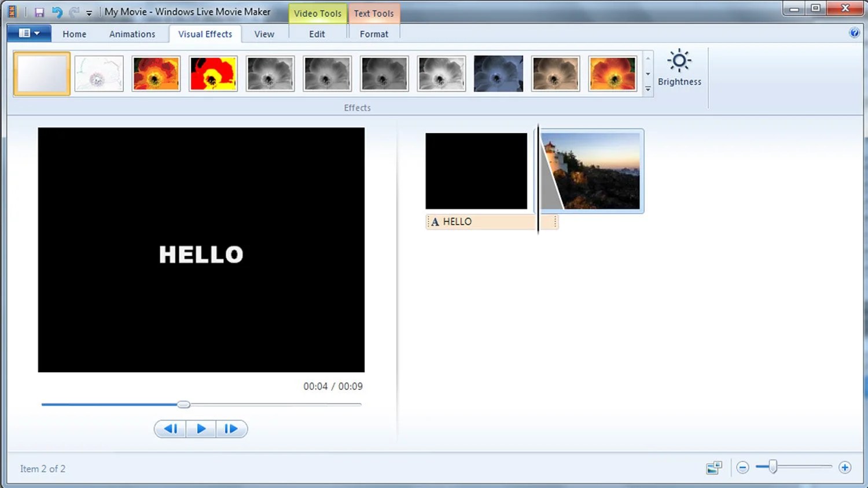
Task: Play the video preview
Action: (x=201, y=428)
